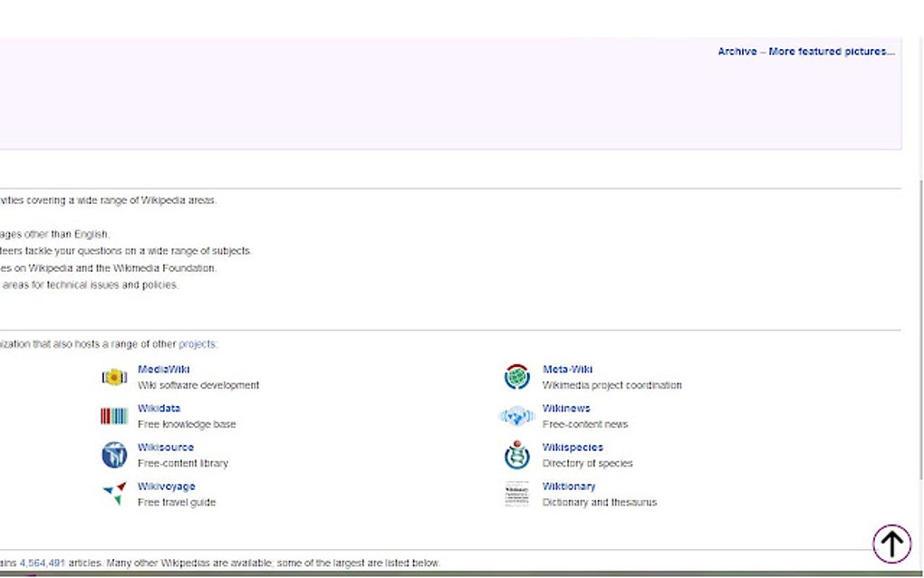
Task: Open the projects link
Action: pos(198,343)
